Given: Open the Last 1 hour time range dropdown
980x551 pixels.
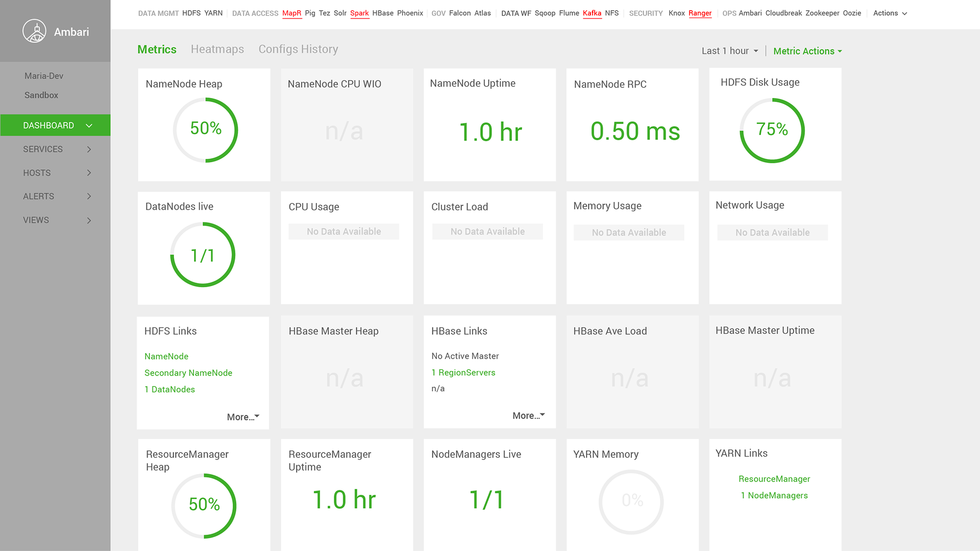Looking at the screenshot, I should pos(730,51).
